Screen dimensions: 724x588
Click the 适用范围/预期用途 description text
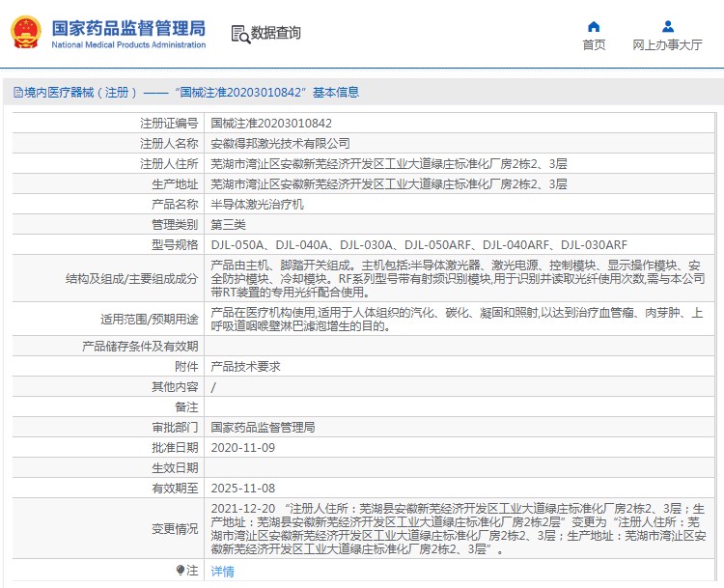[x=457, y=320]
